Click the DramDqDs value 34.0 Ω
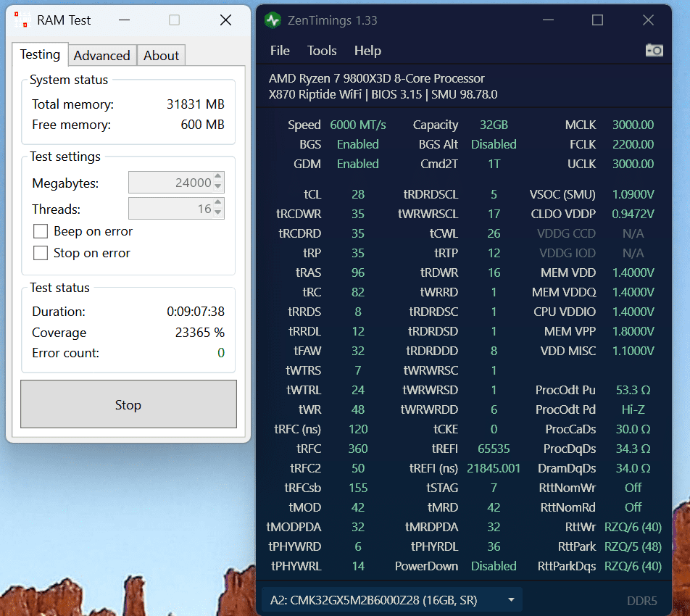The image size is (690, 616). tap(633, 469)
